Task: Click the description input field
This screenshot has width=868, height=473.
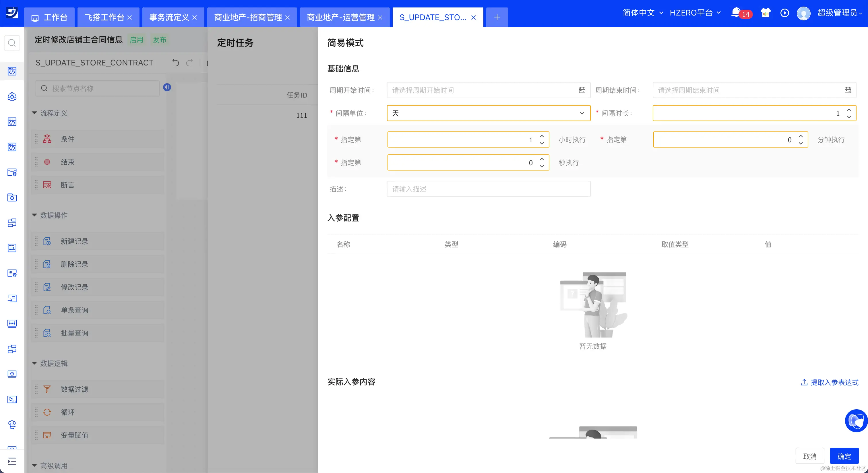Action: click(x=488, y=189)
